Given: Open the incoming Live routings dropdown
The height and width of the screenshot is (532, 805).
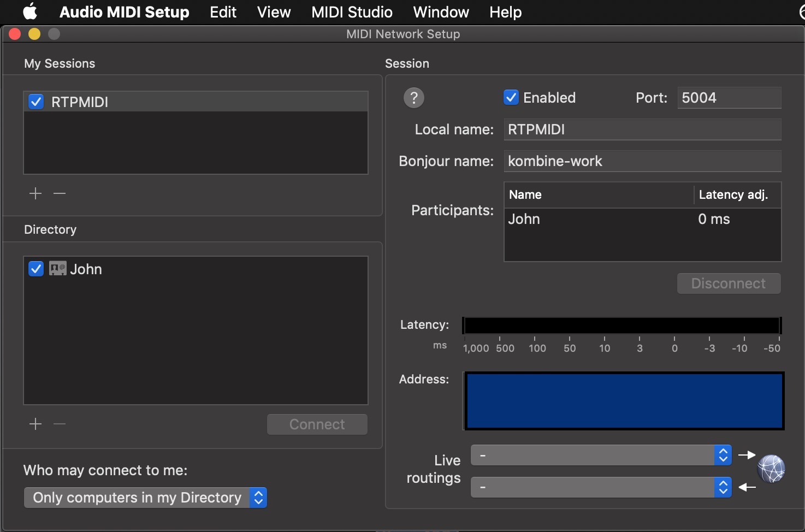Looking at the screenshot, I should click(601, 487).
